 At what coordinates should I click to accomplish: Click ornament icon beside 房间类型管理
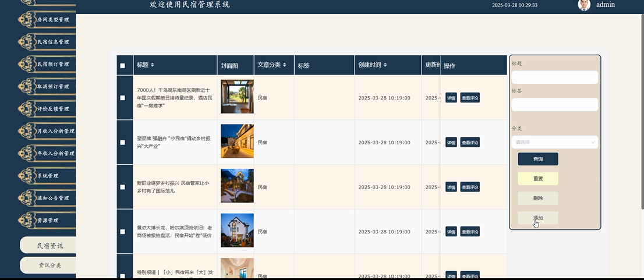click(x=27, y=19)
